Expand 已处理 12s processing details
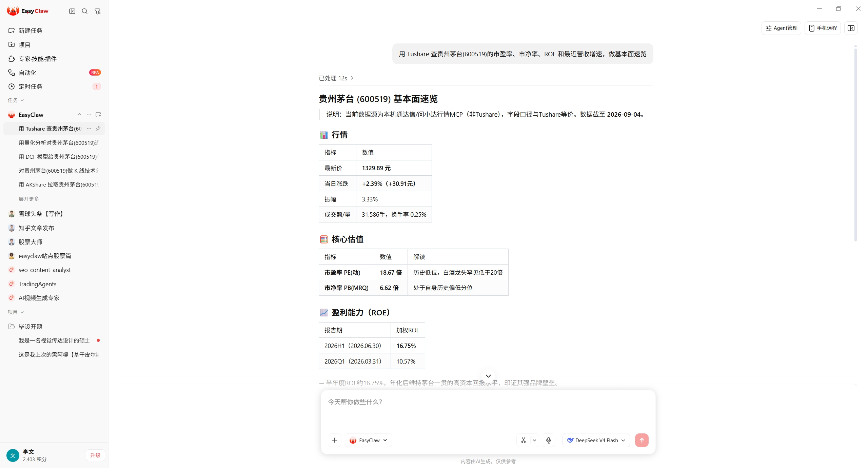Image resolution: width=868 pixels, height=468 pixels. [336, 78]
